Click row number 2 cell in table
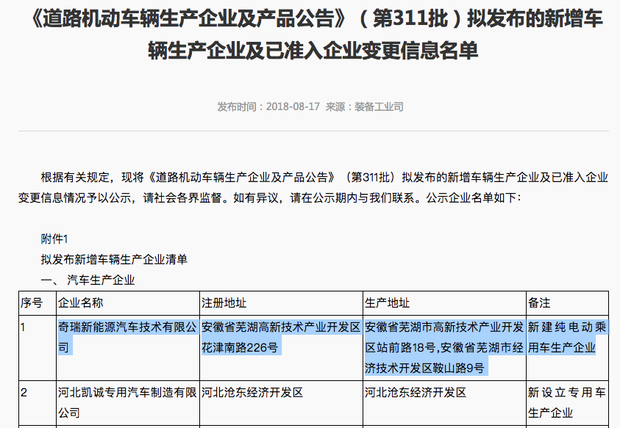The height and width of the screenshot is (428, 620). pyautogui.click(x=24, y=391)
